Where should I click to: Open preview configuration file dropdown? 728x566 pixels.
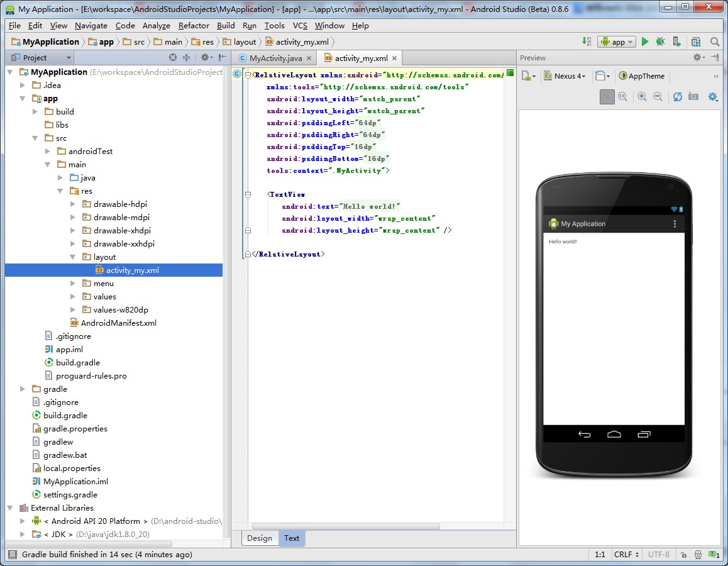click(x=529, y=76)
